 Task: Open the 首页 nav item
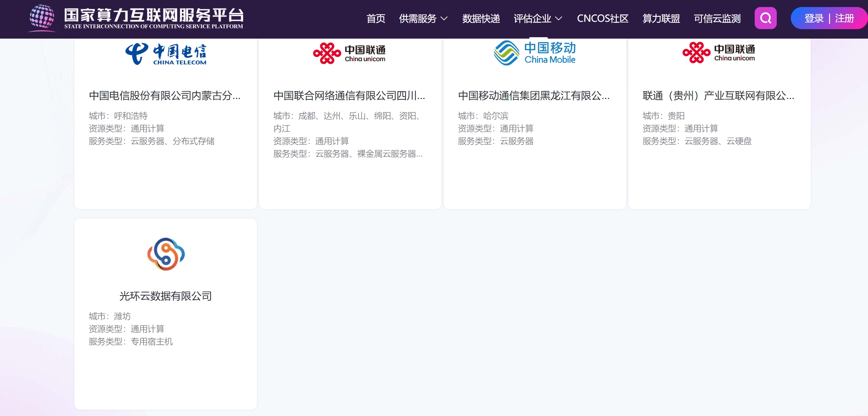click(x=376, y=19)
